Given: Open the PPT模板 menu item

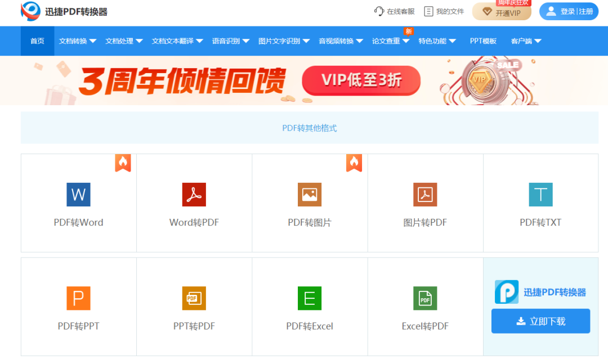Looking at the screenshot, I should 483,41.
